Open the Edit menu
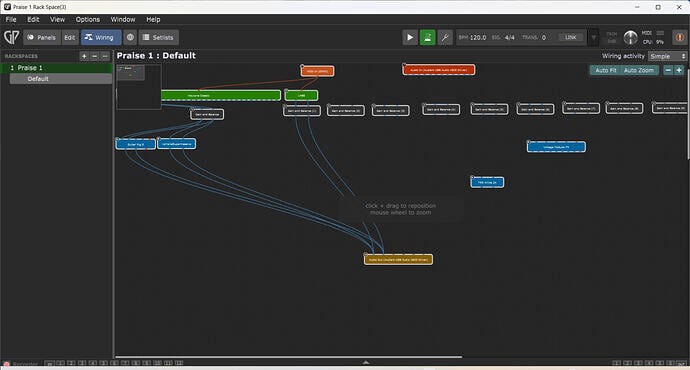 click(33, 19)
